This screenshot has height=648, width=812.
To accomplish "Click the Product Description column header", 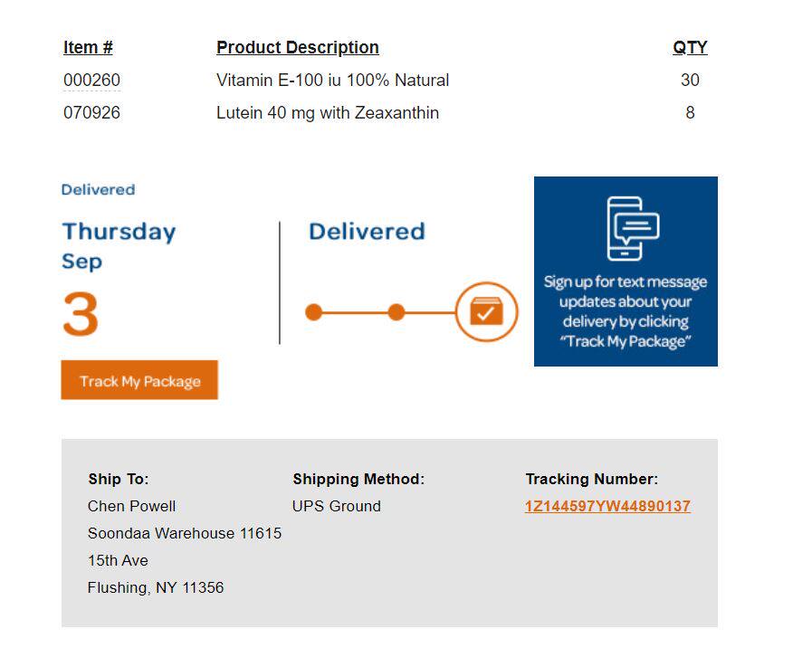I will point(297,48).
